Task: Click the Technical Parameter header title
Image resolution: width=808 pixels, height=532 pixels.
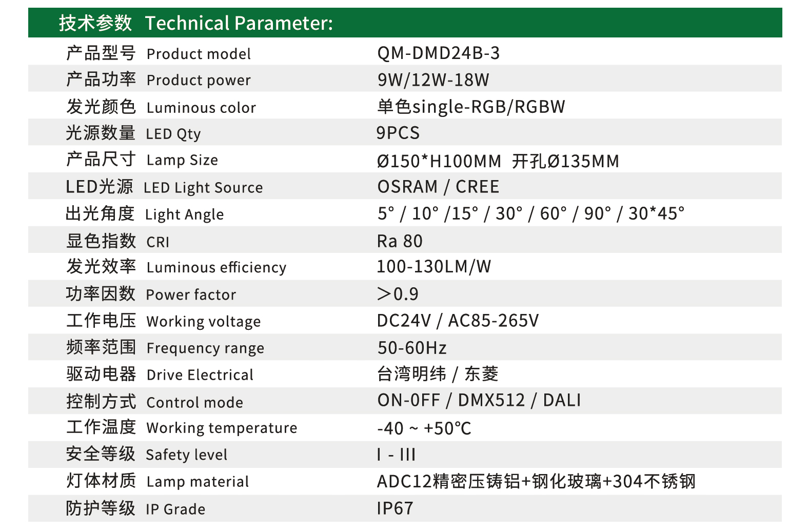Action: pyautogui.click(x=195, y=23)
